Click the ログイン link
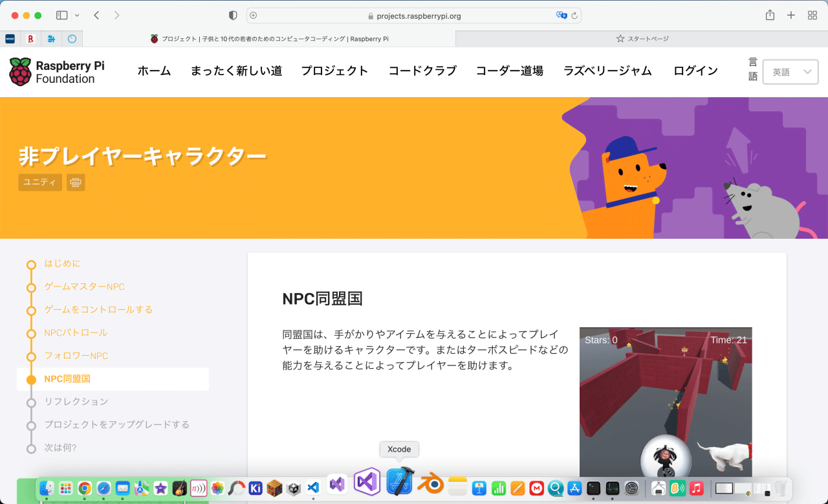This screenshot has width=828, height=504. [x=695, y=71]
